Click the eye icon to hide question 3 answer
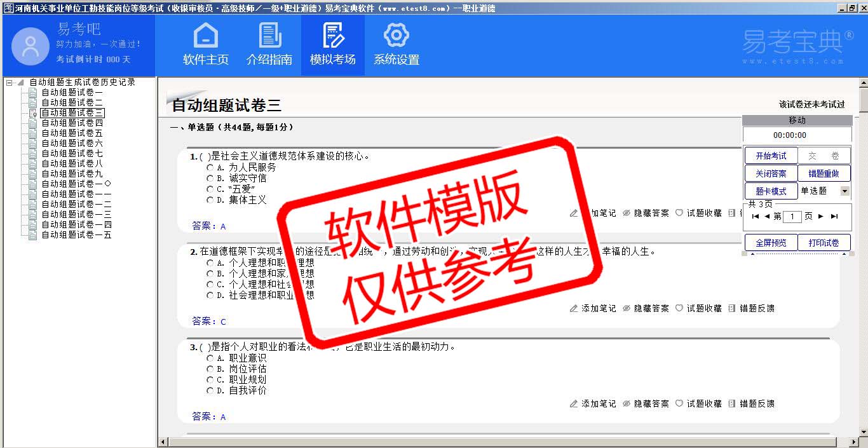The width and height of the screenshot is (868, 448). [627, 404]
